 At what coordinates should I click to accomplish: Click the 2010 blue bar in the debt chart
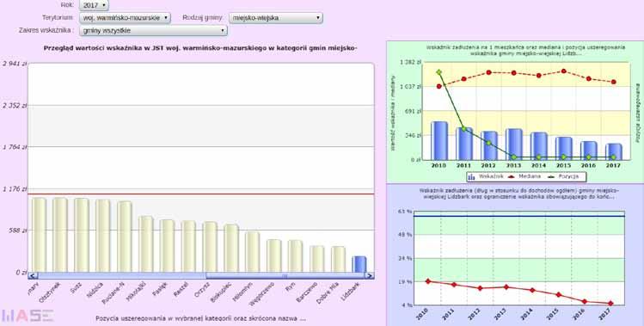click(x=439, y=140)
